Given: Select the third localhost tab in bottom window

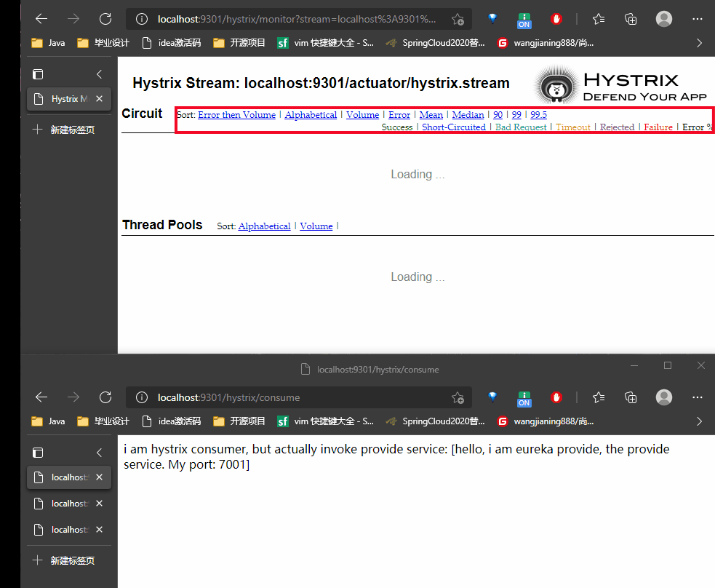Looking at the screenshot, I should click(69, 530).
